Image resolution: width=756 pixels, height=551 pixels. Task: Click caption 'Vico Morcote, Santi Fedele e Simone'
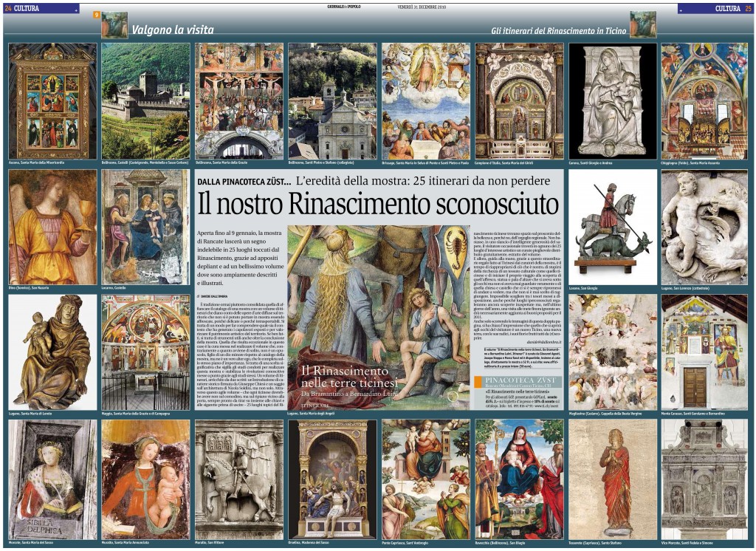click(687, 543)
